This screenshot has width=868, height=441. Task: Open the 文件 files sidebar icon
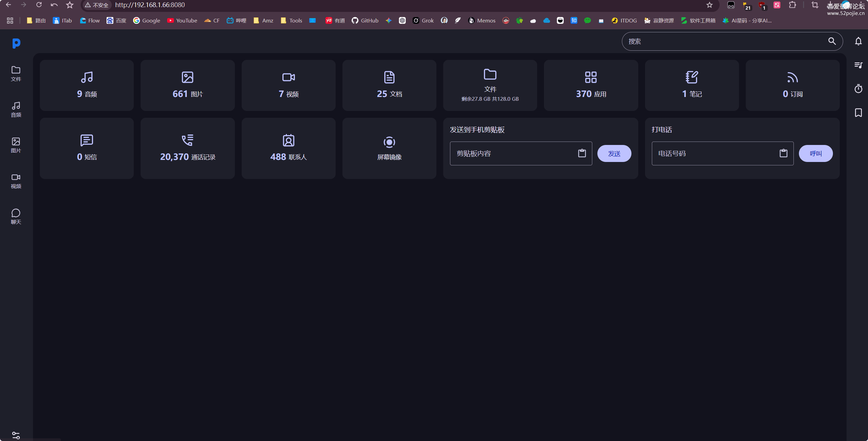(x=16, y=73)
